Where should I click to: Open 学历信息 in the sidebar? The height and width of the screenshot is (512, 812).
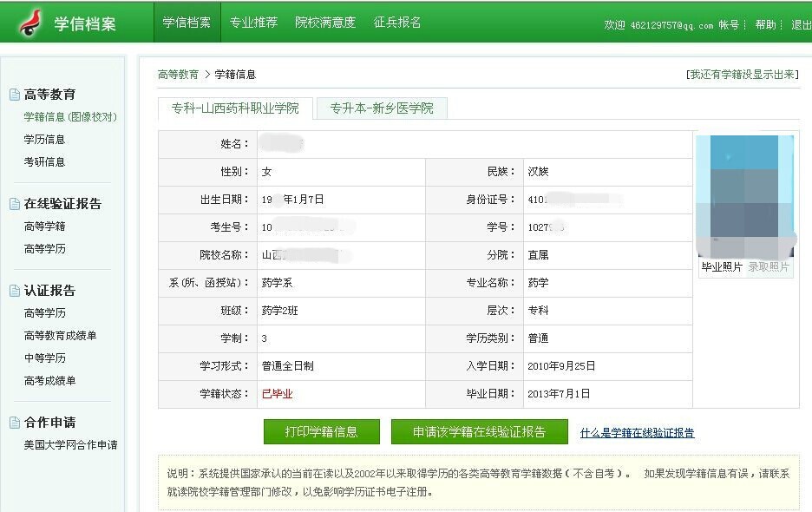44,140
